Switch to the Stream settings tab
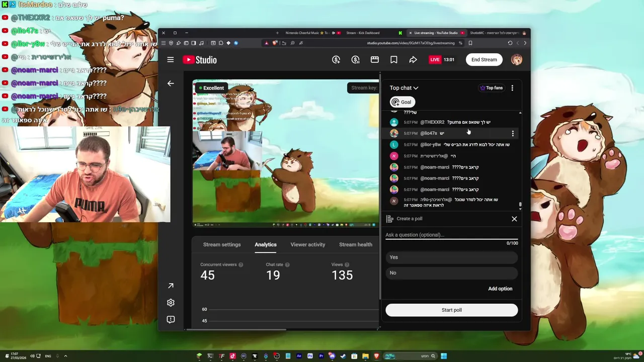This screenshot has width=644, height=362. pos(222,244)
